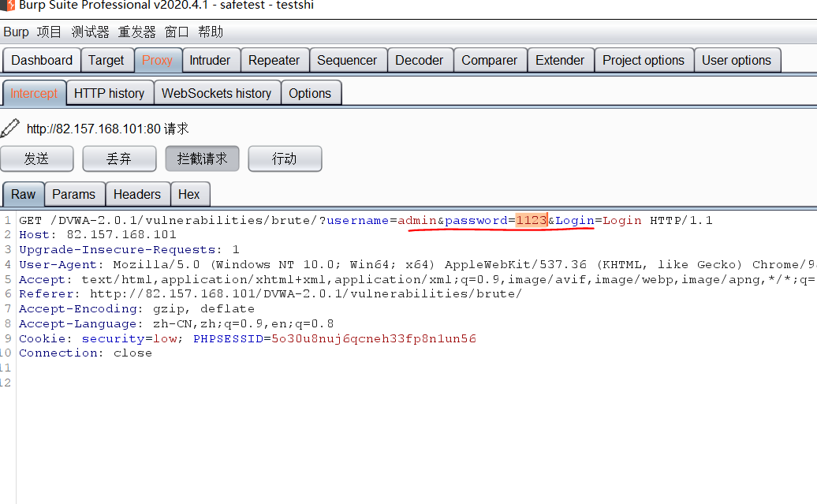
Task: Open the 项目 menu
Action: (x=49, y=32)
